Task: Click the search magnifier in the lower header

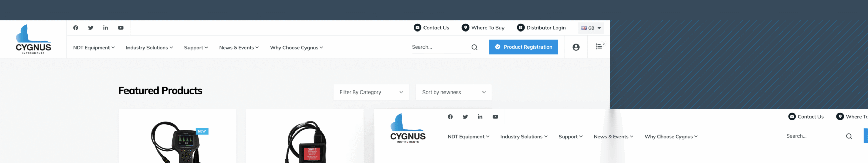Action: click(x=849, y=136)
